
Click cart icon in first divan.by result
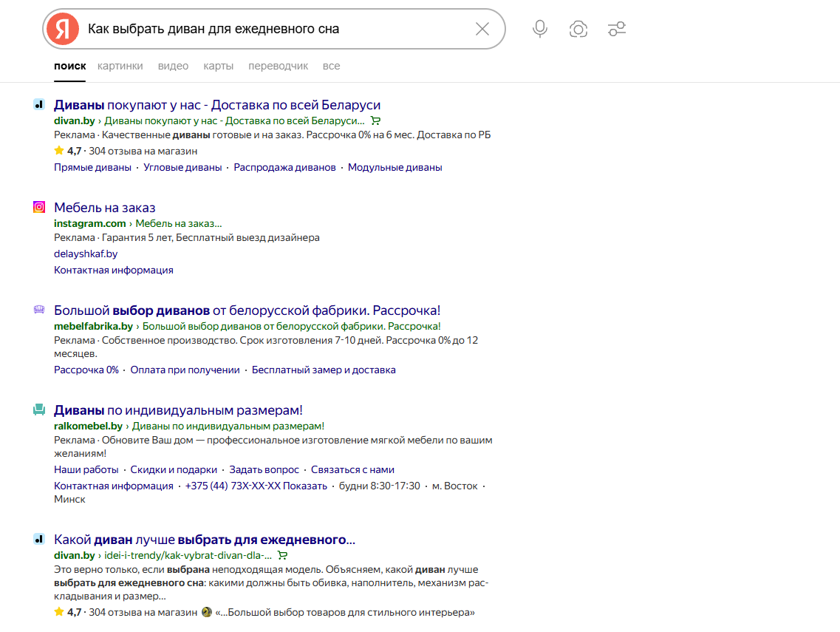pyautogui.click(x=375, y=120)
